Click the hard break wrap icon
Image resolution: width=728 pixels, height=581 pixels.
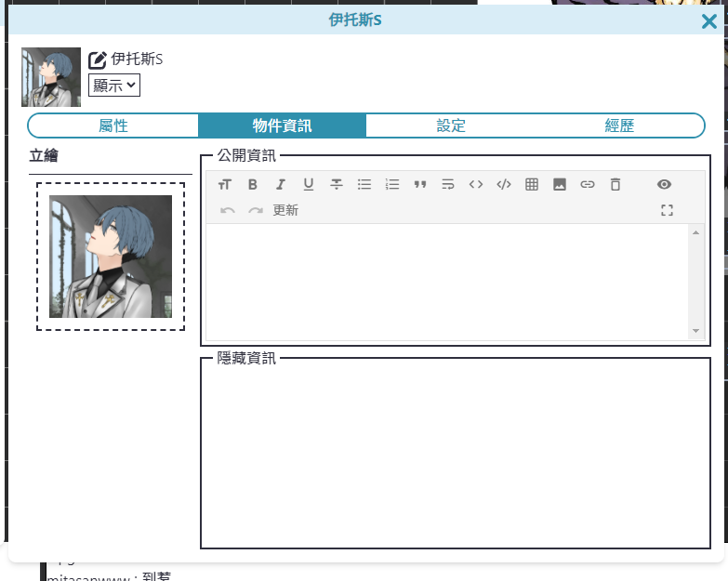[448, 185]
